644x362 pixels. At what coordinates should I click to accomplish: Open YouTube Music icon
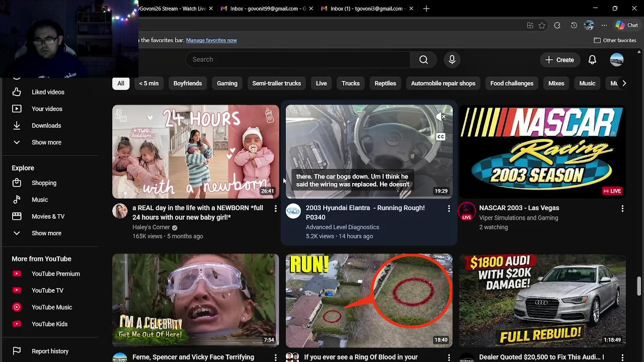coord(17,307)
